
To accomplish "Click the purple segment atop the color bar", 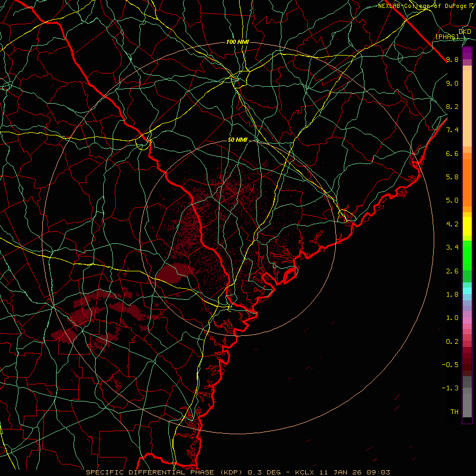I will (467, 53).
